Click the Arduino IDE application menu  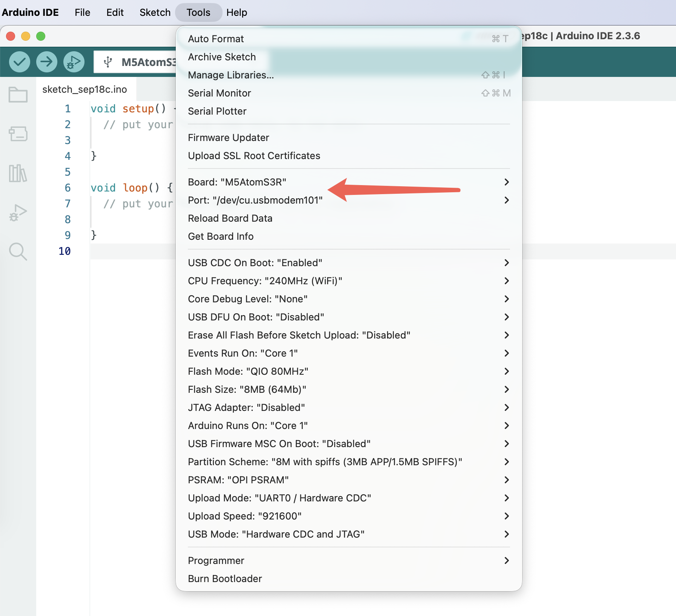click(x=30, y=12)
